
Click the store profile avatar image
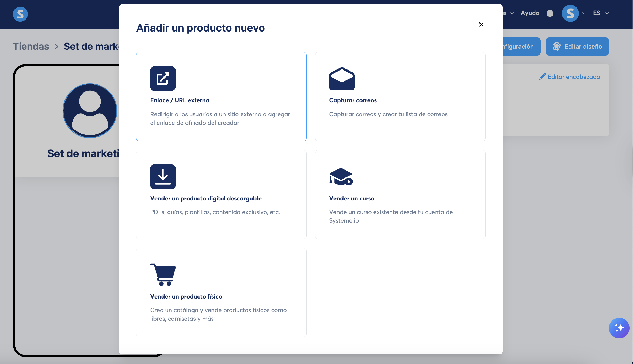(x=90, y=111)
